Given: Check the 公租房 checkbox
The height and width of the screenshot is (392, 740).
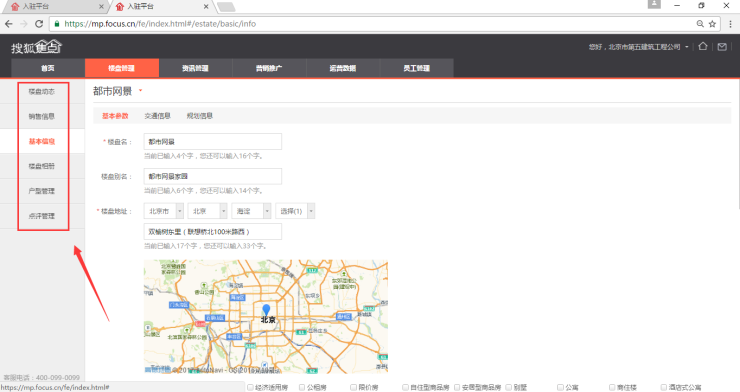Looking at the screenshot, I should point(302,387).
